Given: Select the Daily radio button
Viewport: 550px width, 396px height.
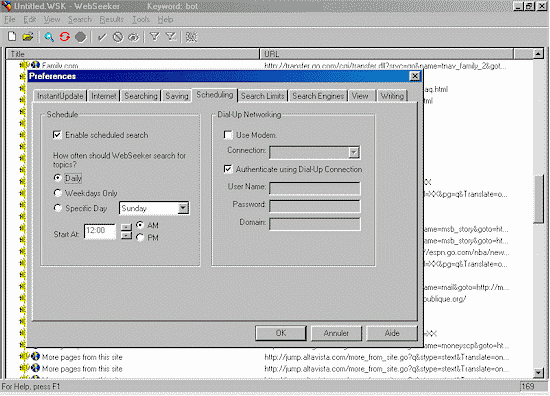Looking at the screenshot, I should (x=57, y=178).
